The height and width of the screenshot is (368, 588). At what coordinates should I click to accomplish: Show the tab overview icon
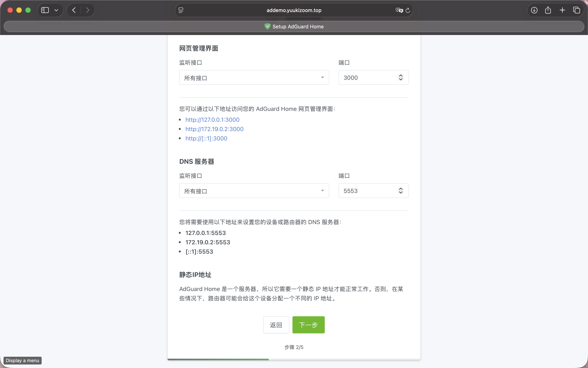coord(577,10)
